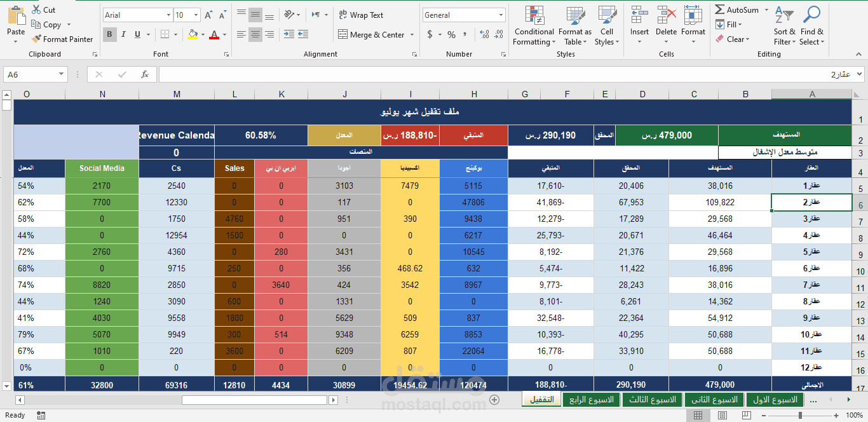Switch to sheet tab الاسبوع الثالث

click(653, 399)
